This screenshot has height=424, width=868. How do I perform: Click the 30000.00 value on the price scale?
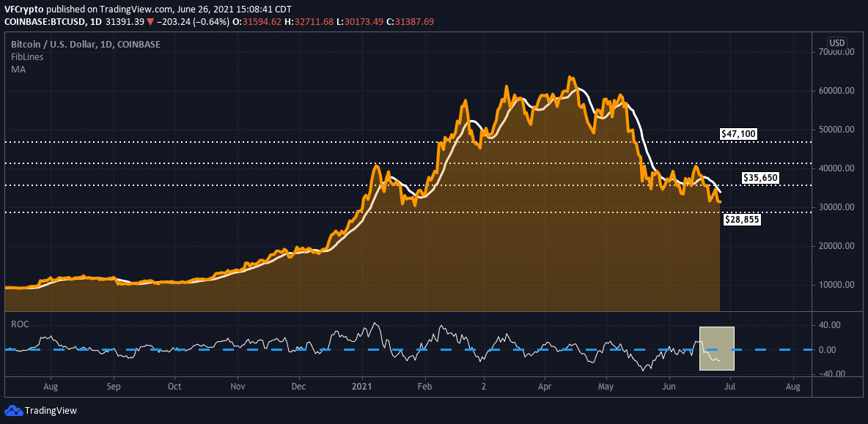tap(836, 207)
